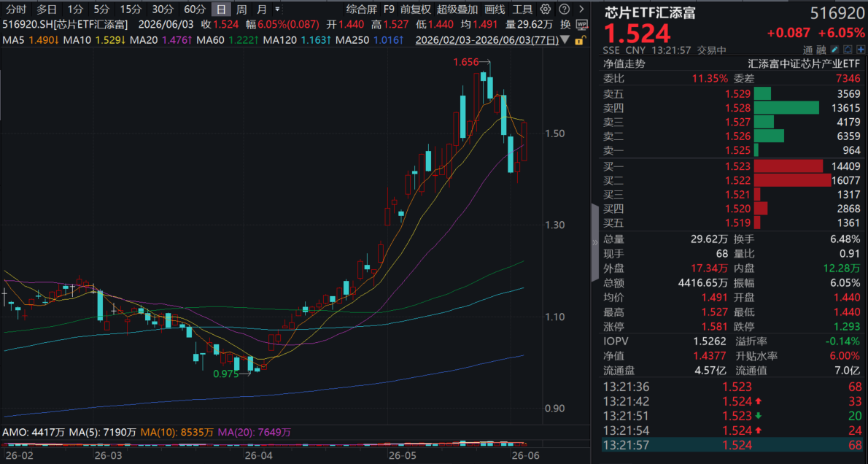Select the 周 weekly period tab
Image resolution: width=868 pixels, height=464 pixels.
click(241, 9)
